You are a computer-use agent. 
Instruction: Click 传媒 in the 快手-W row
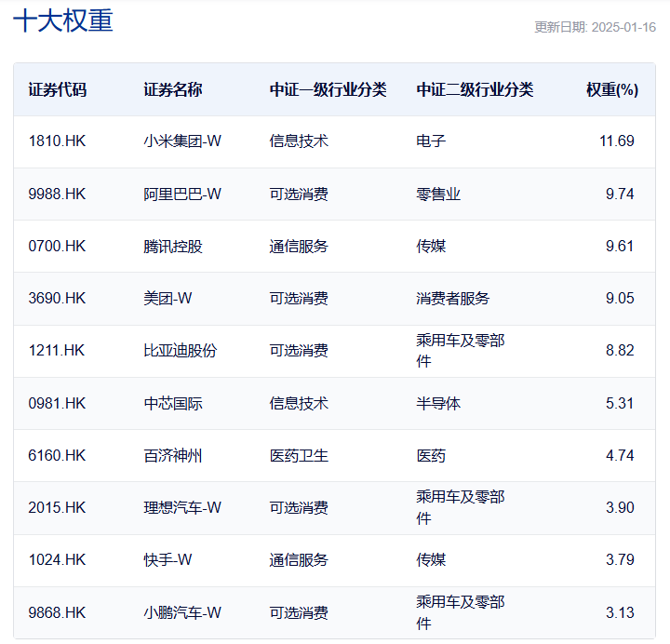tap(431, 560)
